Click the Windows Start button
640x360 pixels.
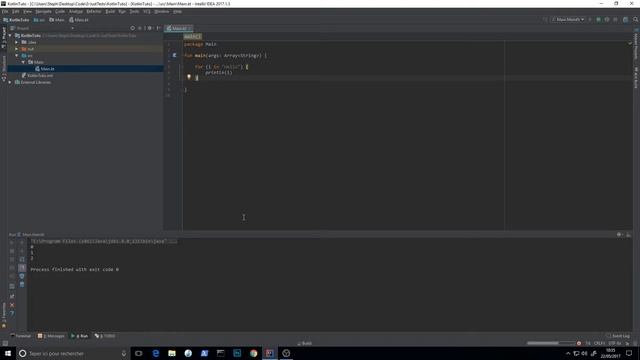click(8, 353)
